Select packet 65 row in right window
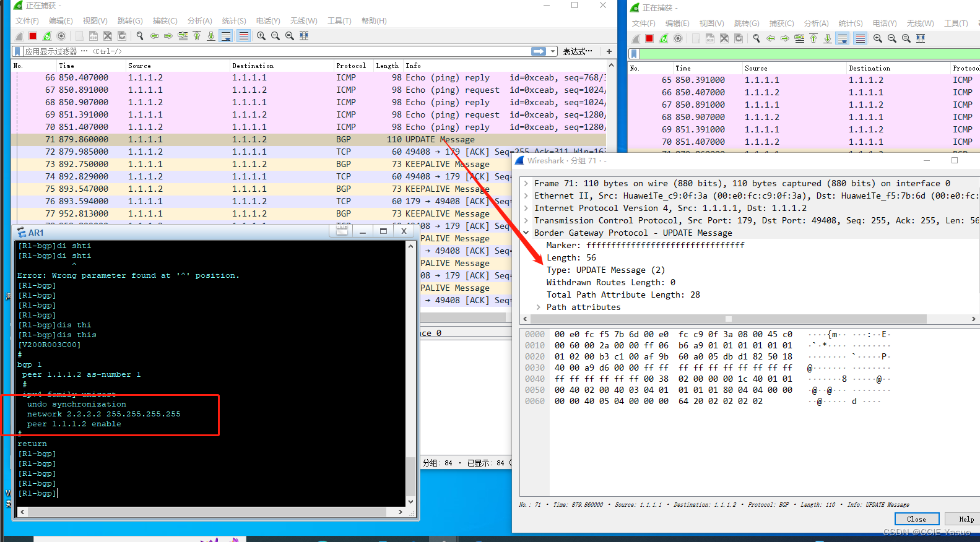Screen dimensions: 980x542 pyautogui.click(x=804, y=80)
